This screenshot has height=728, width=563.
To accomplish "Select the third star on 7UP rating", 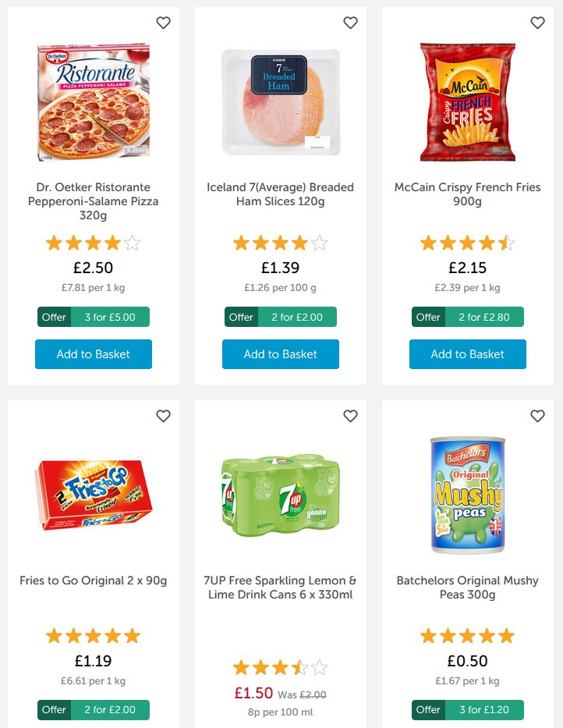I will 280,667.
